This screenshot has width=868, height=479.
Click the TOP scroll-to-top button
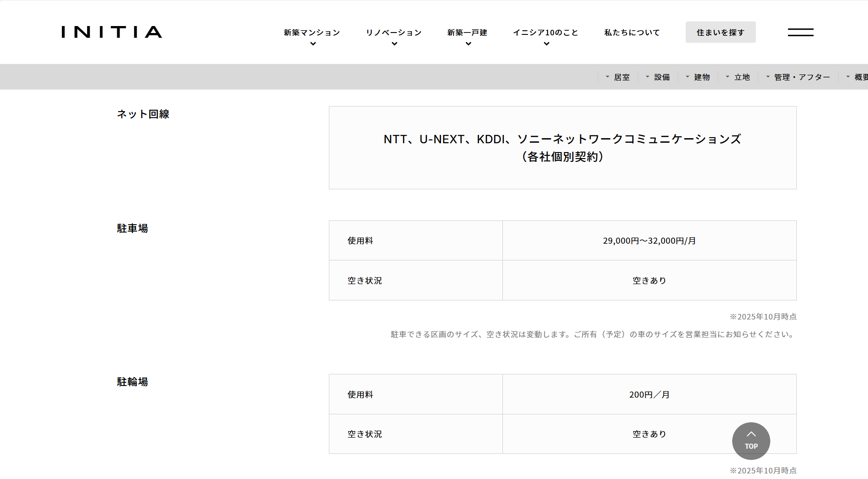(x=751, y=440)
